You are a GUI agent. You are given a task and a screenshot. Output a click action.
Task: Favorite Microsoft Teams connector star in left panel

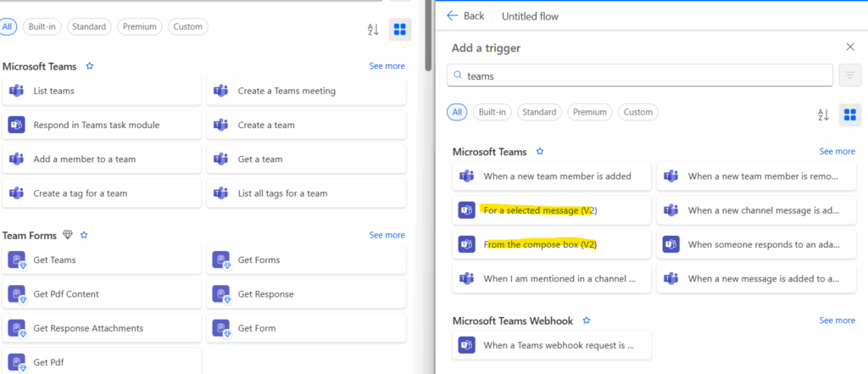(90, 66)
